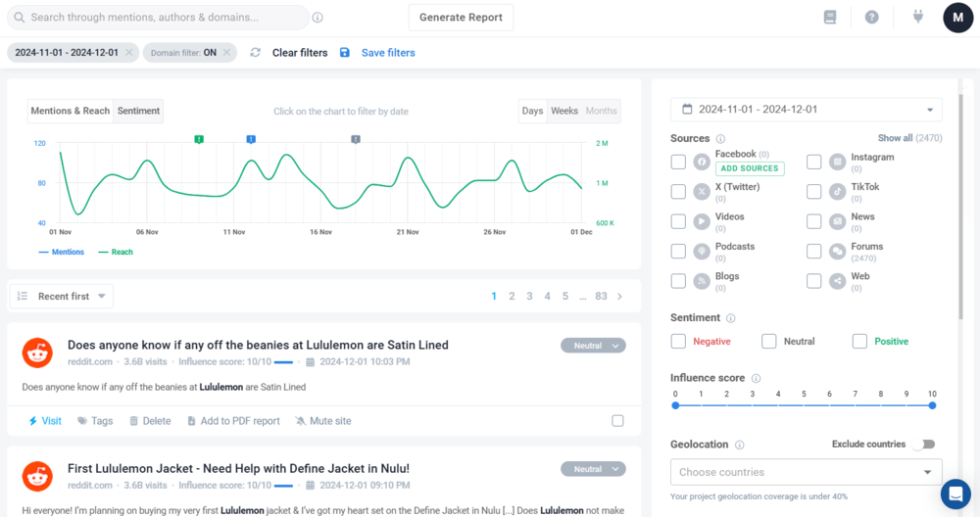The image size is (980, 517).
Task: Switch to the Sentiment chart tab
Action: click(138, 111)
